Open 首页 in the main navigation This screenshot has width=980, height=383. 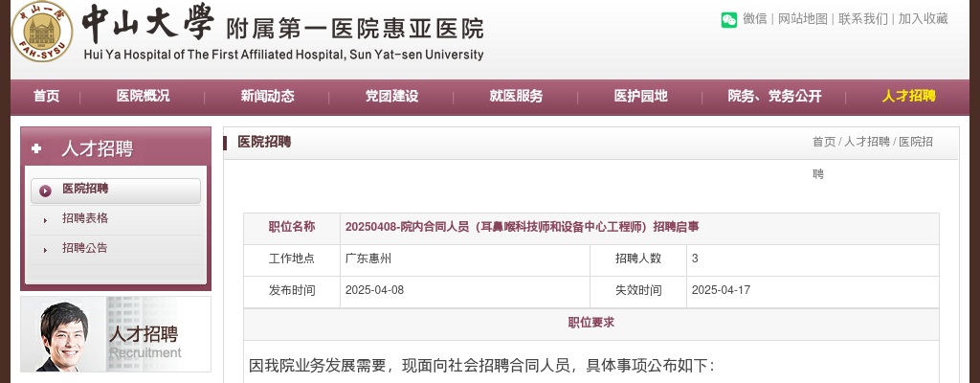click(x=46, y=96)
